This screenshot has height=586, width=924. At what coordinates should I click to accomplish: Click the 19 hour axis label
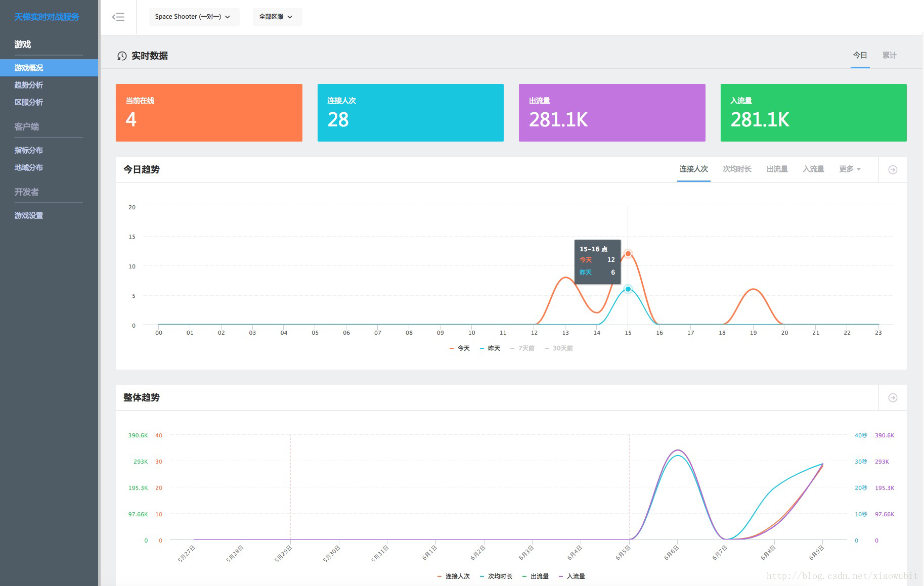[754, 333]
